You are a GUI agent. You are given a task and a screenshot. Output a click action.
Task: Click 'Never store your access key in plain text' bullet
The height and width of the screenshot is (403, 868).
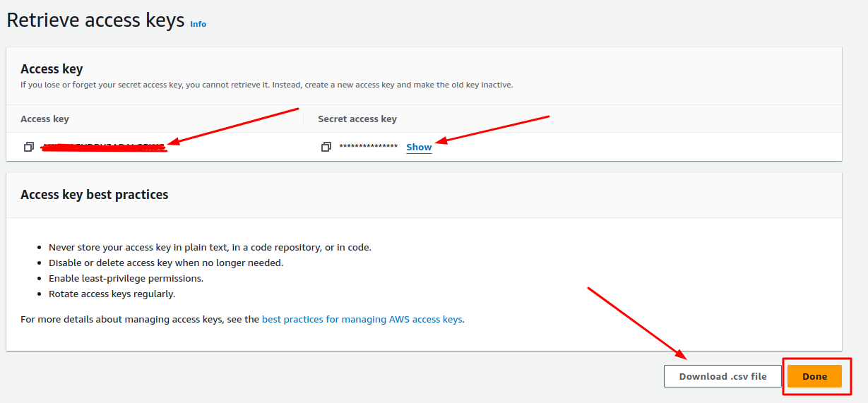[210, 247]
